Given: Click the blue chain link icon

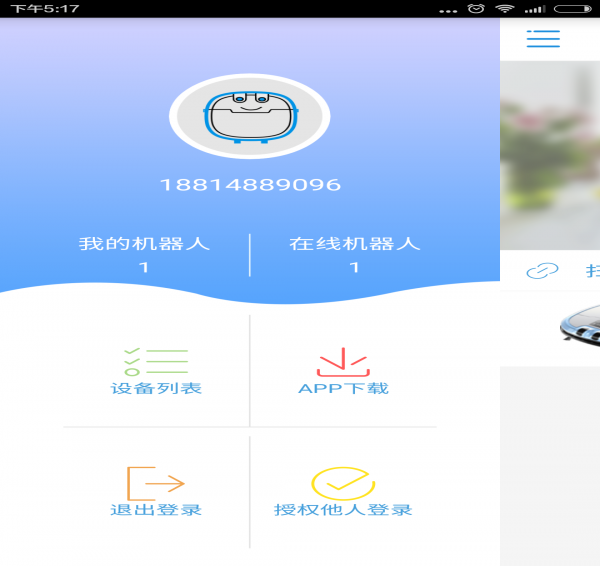Looking at the screenshot, I should 542,271.
